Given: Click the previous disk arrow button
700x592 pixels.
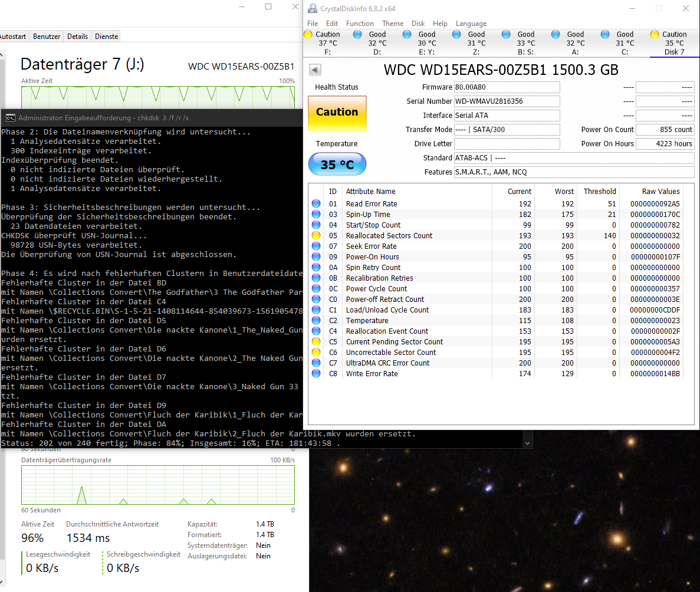Looking at the screenshot, I should click(x=315, y=70).
